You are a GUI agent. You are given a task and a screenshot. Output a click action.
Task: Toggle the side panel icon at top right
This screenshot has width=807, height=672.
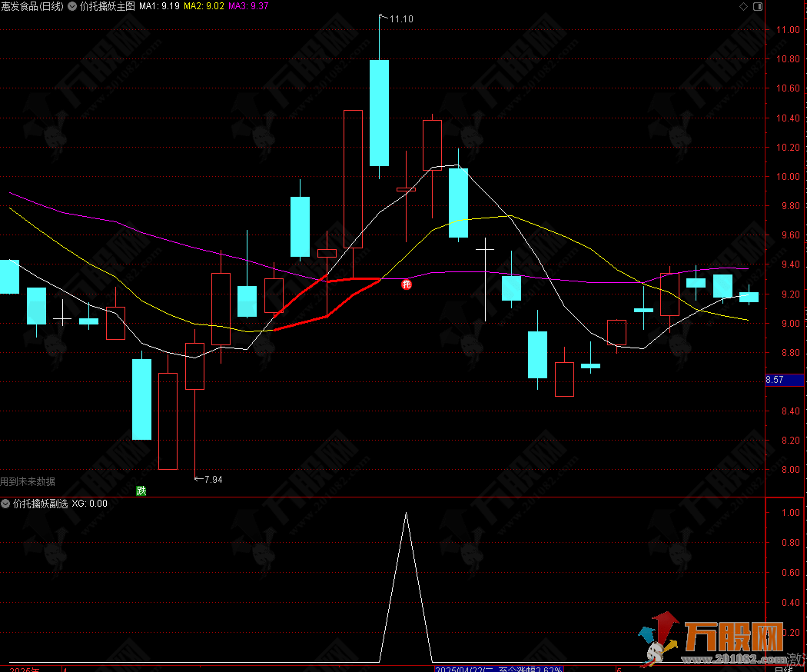[758, 6]
